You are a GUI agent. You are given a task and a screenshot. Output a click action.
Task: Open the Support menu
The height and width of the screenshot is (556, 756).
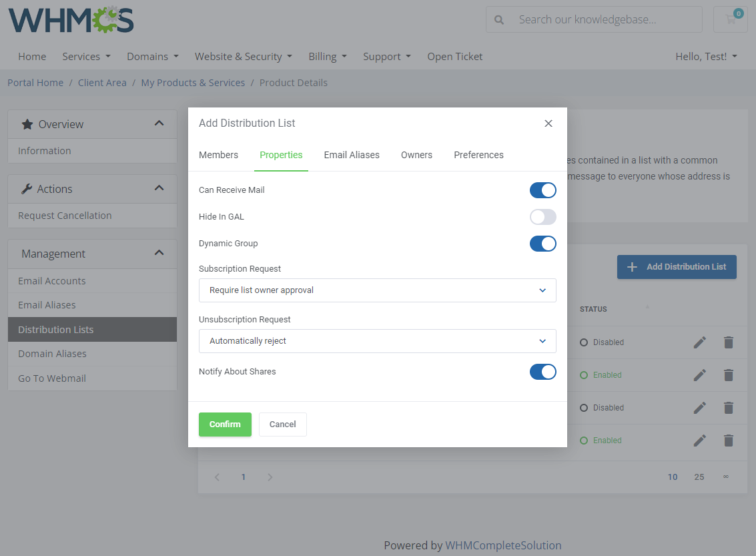387,57
